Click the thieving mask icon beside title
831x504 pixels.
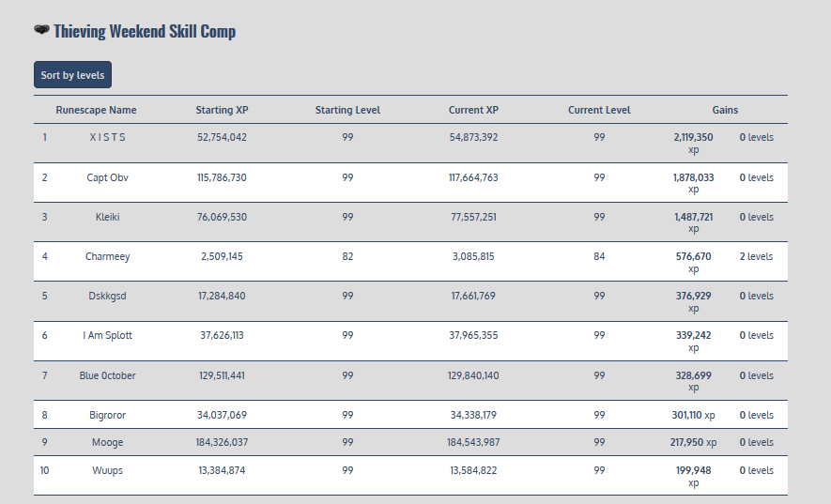click(x=41, y=31)
